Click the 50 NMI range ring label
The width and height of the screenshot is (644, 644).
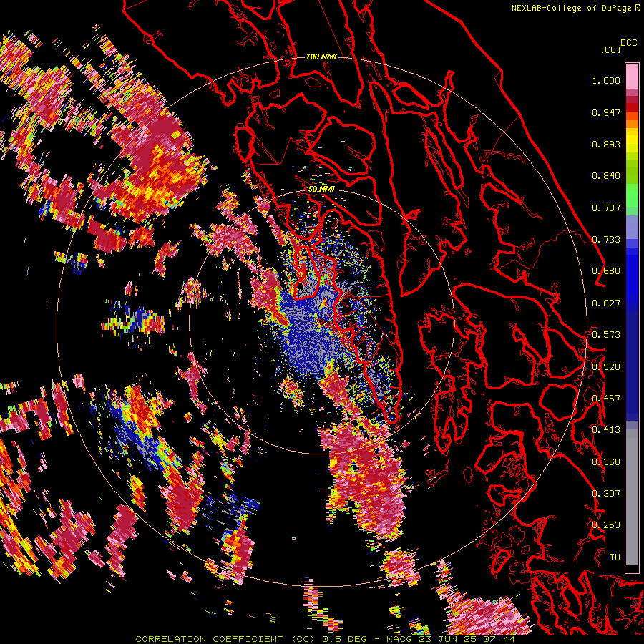(321, 190)
